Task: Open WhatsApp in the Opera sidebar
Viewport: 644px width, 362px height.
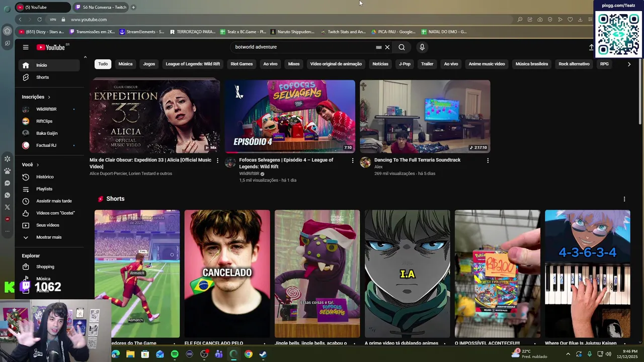Action: (7, 195)
